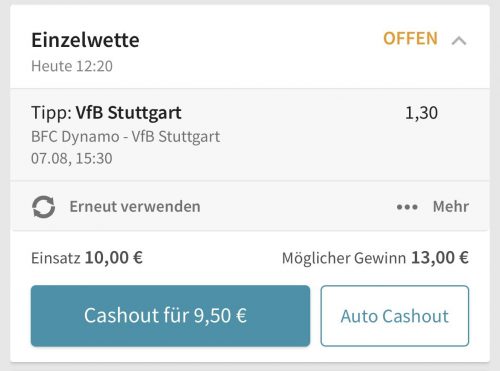Select the Tipp: VfB Stuttgart line

(106, 113)
